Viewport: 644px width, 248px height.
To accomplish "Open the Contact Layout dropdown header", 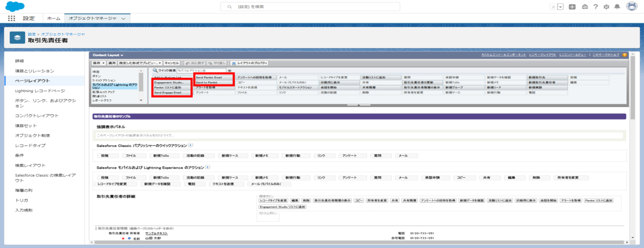I will coord(108,55).
